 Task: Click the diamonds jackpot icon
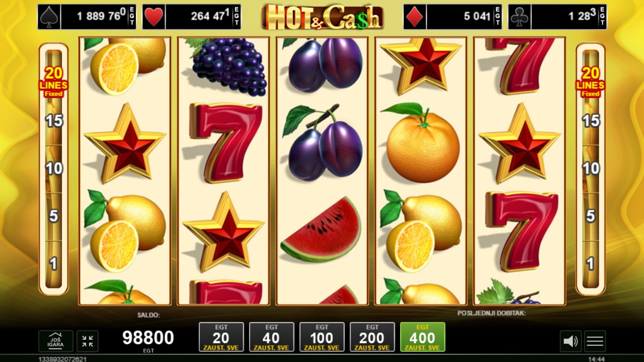(414, 16)
